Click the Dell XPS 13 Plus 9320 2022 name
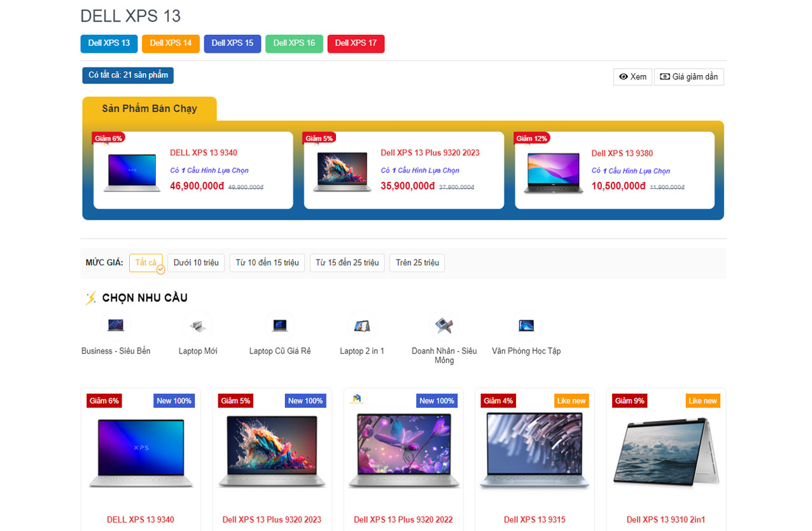812x531 pixels. [403, 520]
